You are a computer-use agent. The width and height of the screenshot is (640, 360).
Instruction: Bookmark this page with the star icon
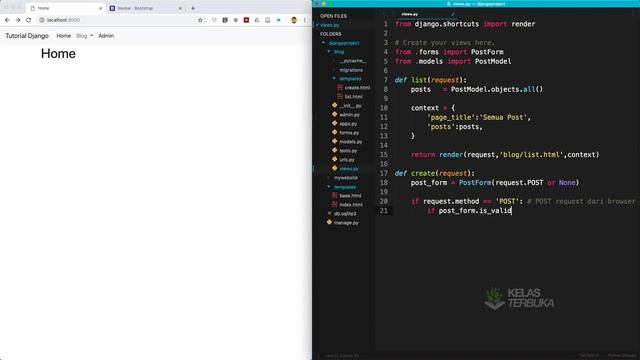[x=200, y=20]
